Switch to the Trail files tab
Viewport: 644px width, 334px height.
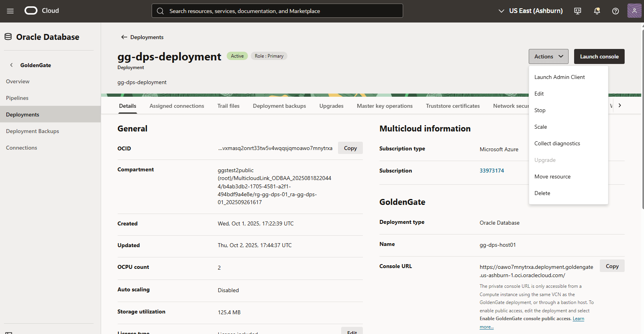coord(228,106)
